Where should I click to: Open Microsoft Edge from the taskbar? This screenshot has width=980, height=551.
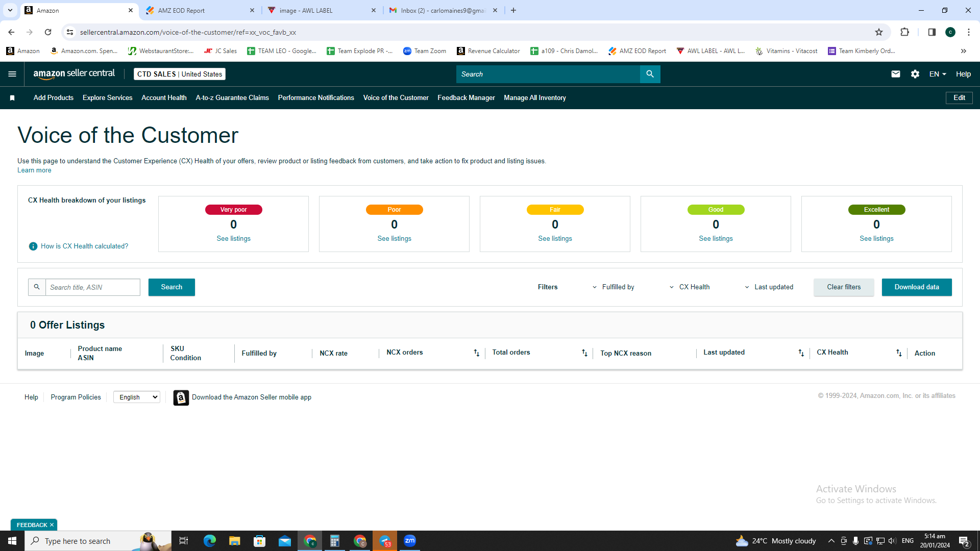pos(210,541)
